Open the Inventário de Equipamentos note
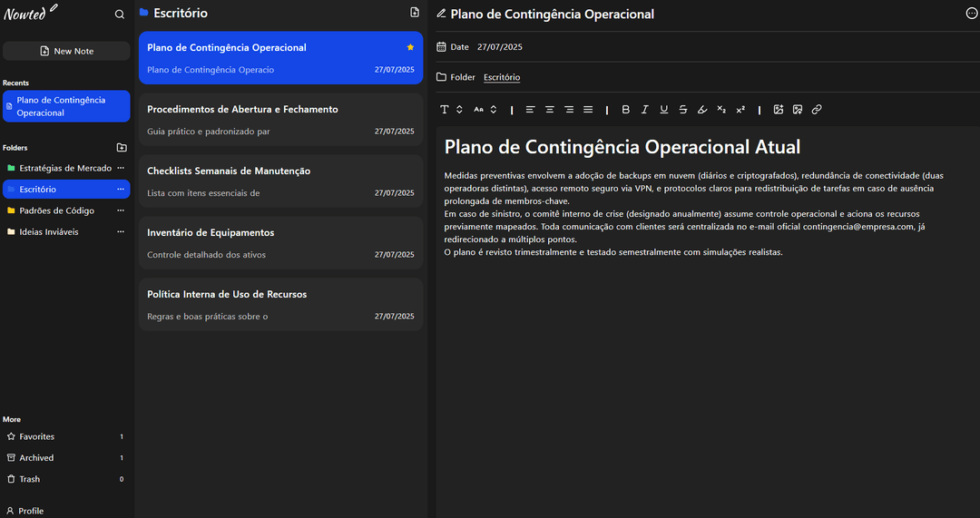The image size is (980, 518). tap(280, 243)
